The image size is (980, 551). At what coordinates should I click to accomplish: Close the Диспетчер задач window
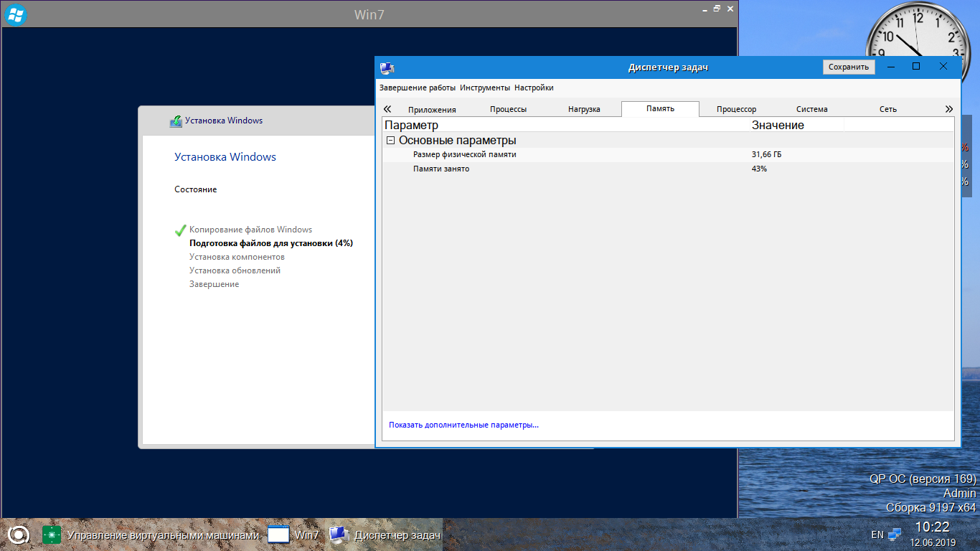[943, 66]
